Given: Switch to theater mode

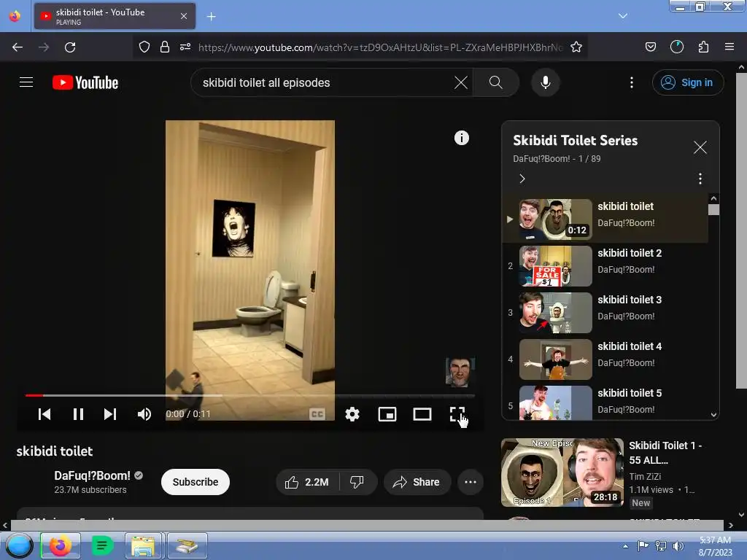Looking at the screenshot, I should coord(422,414).
